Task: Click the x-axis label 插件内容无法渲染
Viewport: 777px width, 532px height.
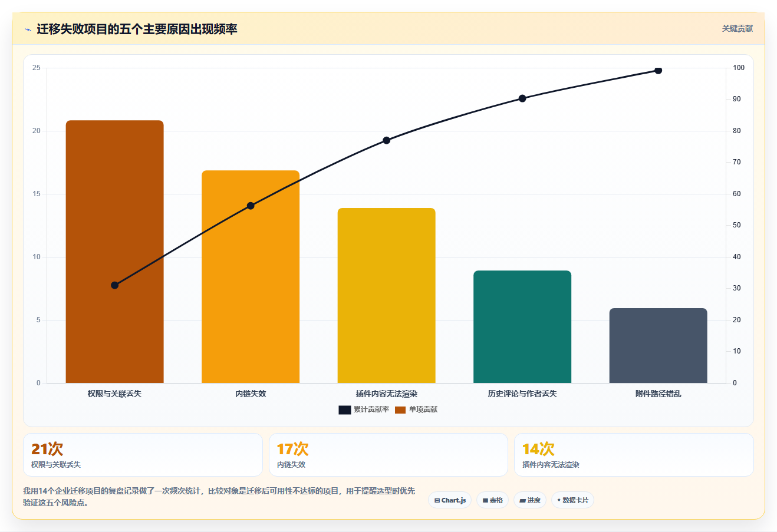Action: click(x=387, y=394)
